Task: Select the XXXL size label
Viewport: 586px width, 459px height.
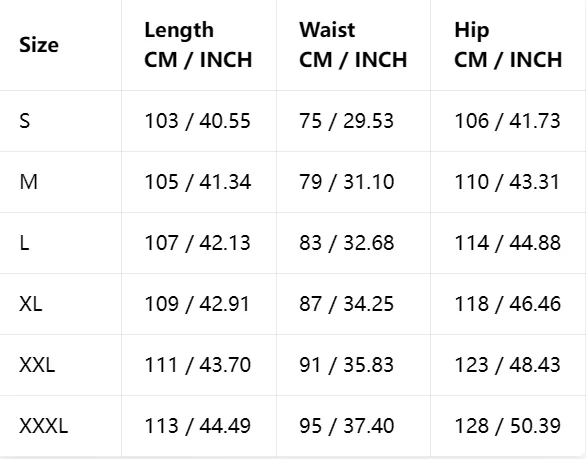Action: [43, 426]
